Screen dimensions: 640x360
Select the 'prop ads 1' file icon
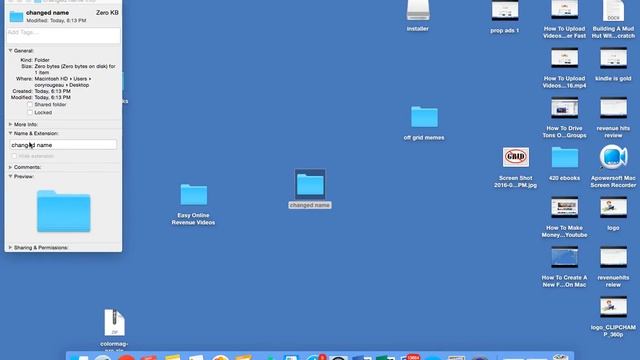(x=505, y=10)
